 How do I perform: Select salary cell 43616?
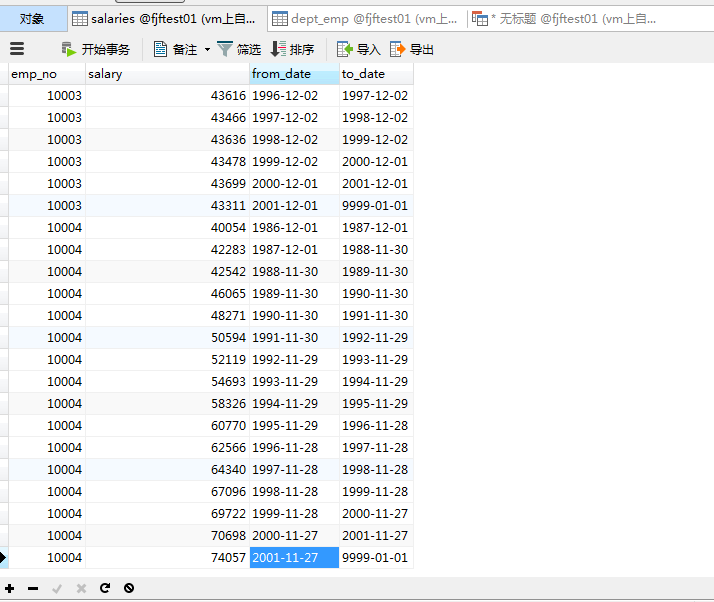pyautogui.click(x=167, y=96)
